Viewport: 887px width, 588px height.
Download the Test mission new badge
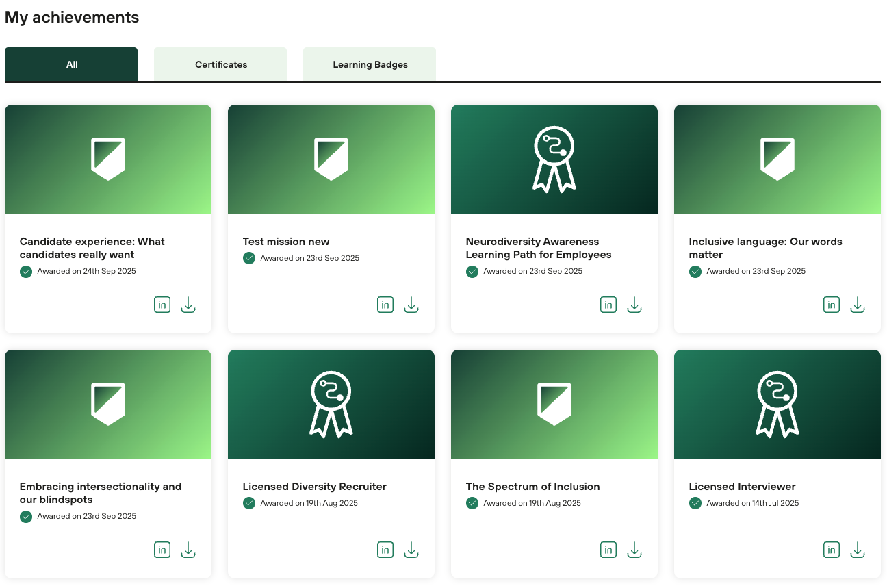[x=411, y=305]
